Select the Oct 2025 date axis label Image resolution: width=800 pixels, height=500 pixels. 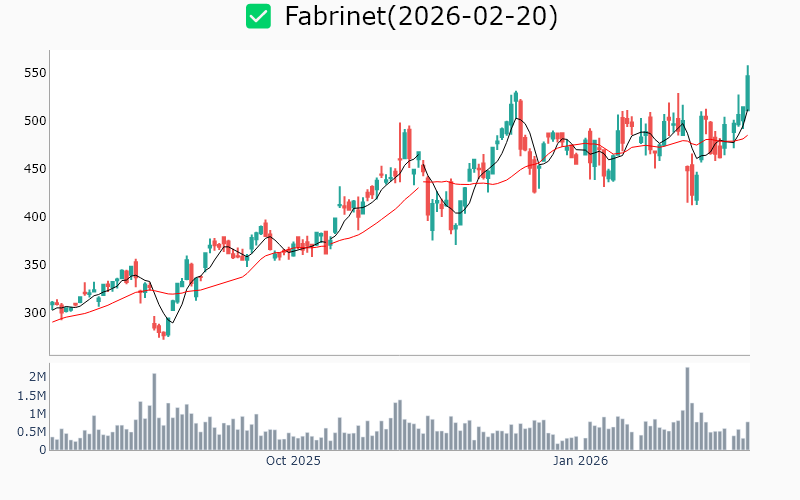tap(293, 461)
